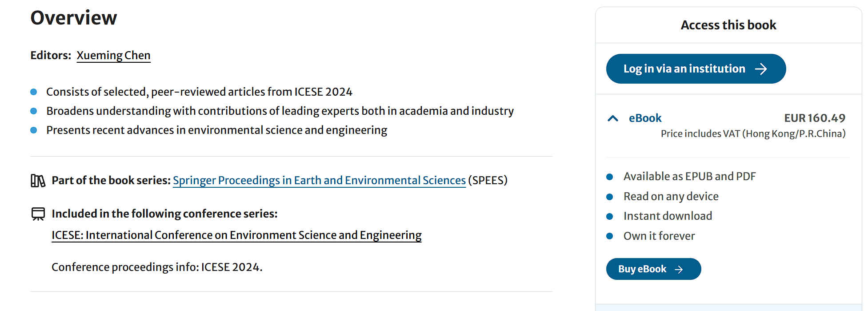Click the conference series presentation icon

(38, 214)
